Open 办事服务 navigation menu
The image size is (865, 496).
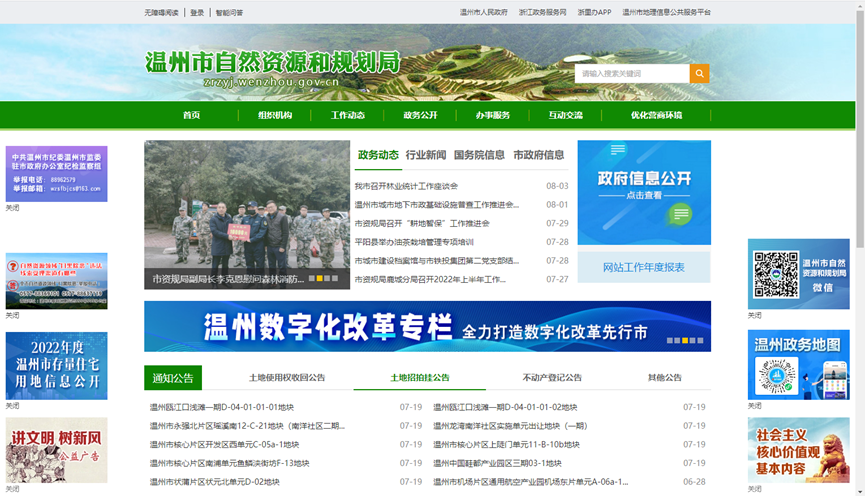pos(493,115)
